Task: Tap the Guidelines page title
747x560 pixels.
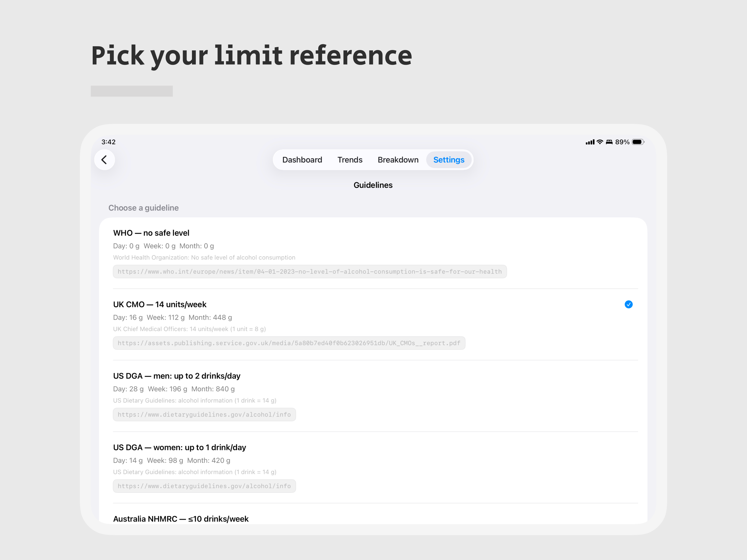Action: 373,185
